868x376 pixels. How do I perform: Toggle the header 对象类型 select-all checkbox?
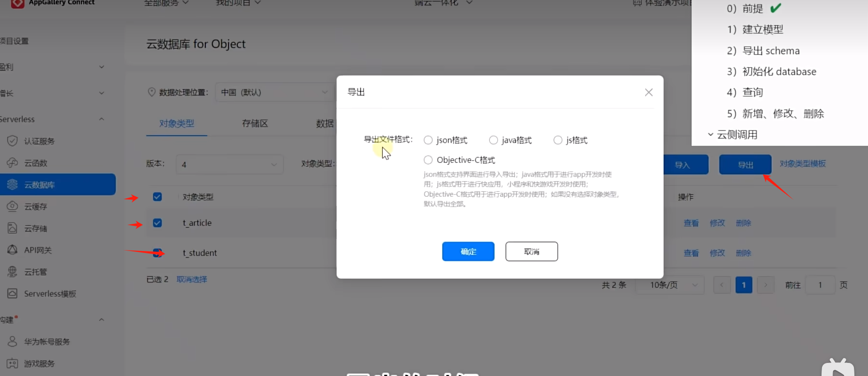click(157, 197)
